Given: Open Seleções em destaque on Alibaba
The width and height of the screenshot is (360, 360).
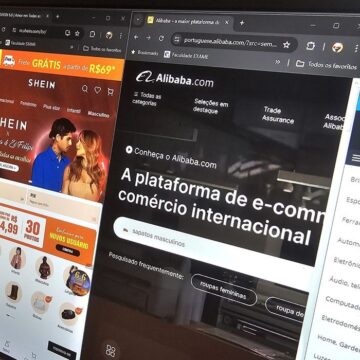Looking at the screenshot, I should (211, 106).
